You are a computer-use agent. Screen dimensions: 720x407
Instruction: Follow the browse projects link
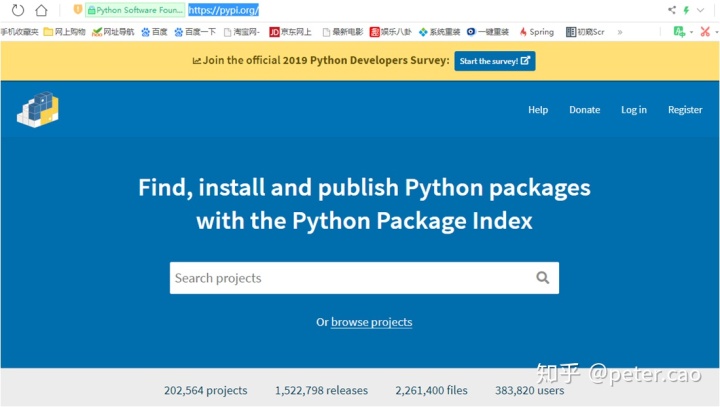(x=371, y=322)
